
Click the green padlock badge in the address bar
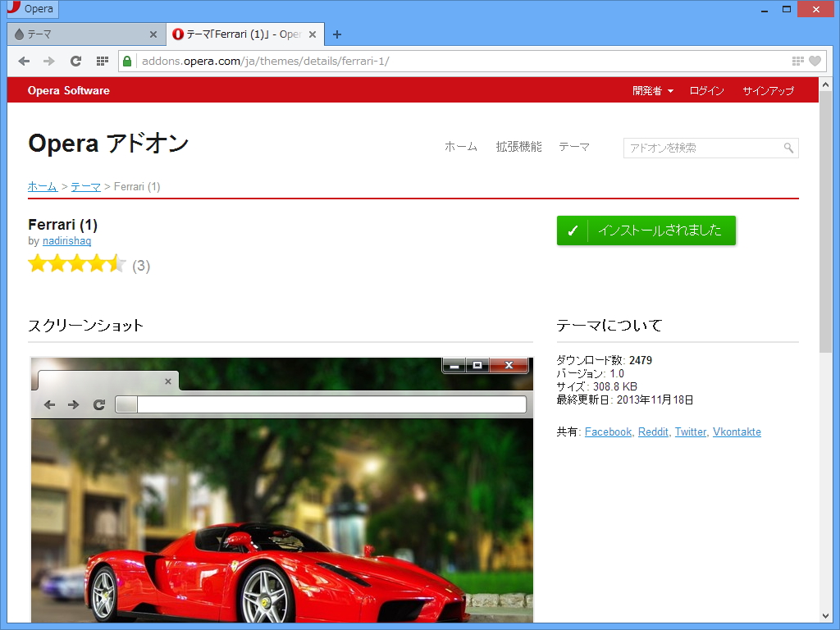coord(126,61)
